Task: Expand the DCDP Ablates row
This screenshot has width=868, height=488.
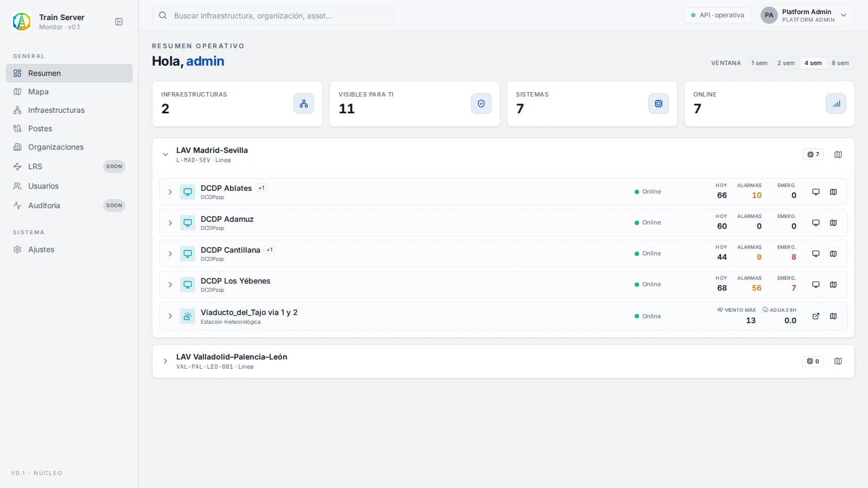Action: (170, 192)
